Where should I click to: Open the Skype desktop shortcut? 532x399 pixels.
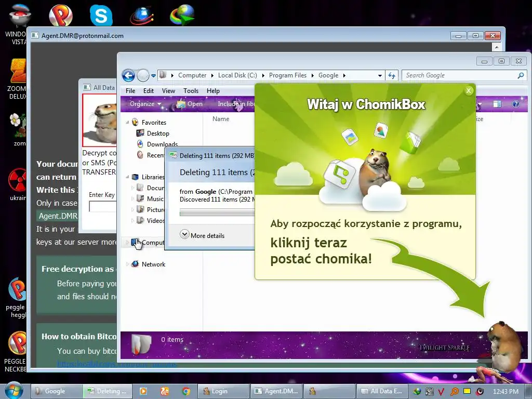click(x=101, y=15)
